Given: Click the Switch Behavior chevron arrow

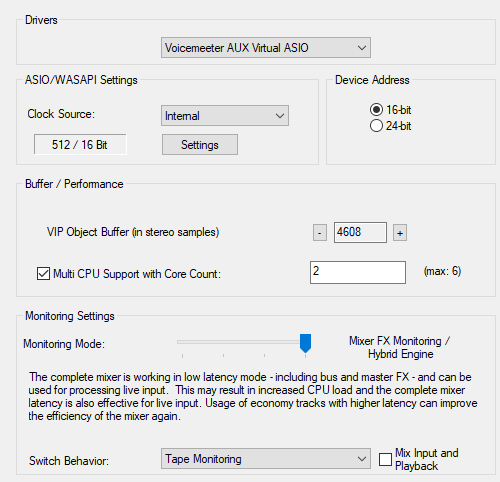Looking at the screenshot, I should [x=362, y=459].
